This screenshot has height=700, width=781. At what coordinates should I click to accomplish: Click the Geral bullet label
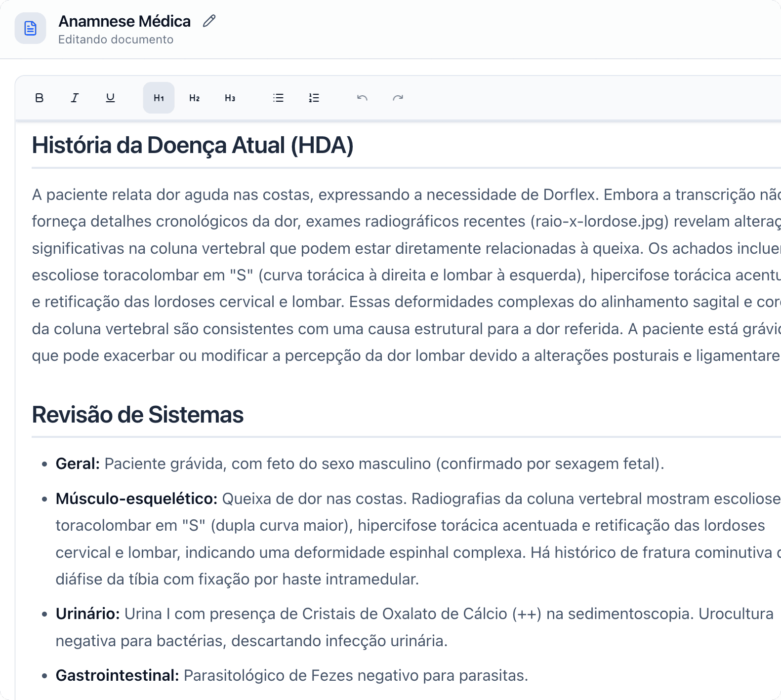(78, 464)
